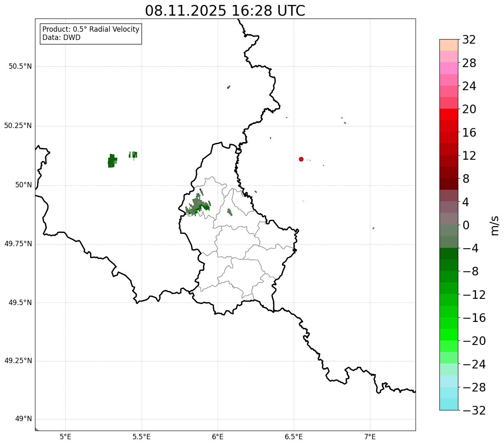Pick the 50°N latitude label
The image size is (504, 445).
pos(23,185)
